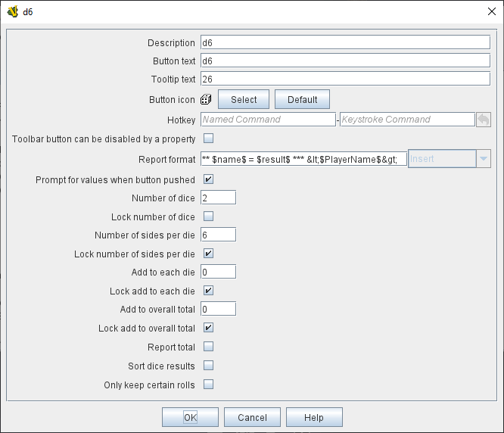
Task: Focus the Named Command hotkey field
Action: click(267, 119)
